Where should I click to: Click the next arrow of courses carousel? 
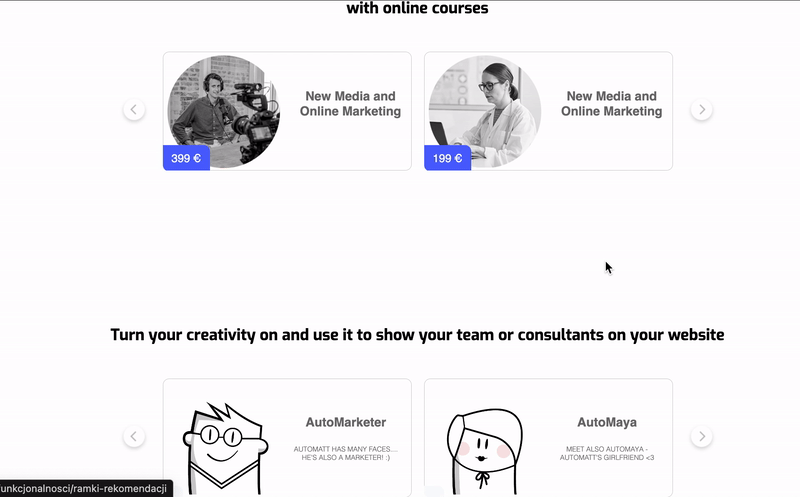(702, 110)
